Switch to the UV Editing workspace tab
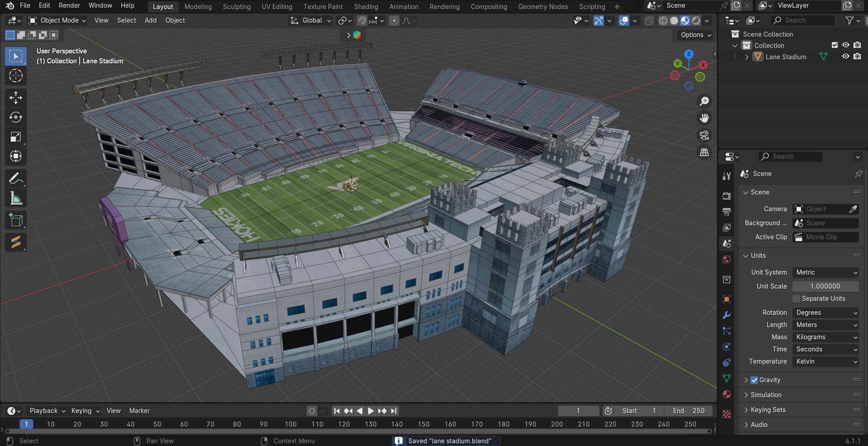The height and width of the screenshot is (446, 868). 277,6
